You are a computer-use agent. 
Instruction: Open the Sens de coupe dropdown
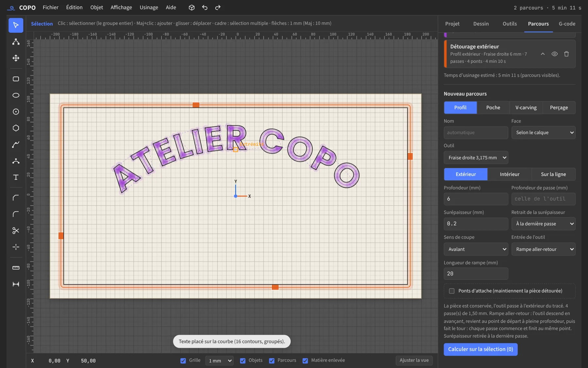[x=476, y=249]
